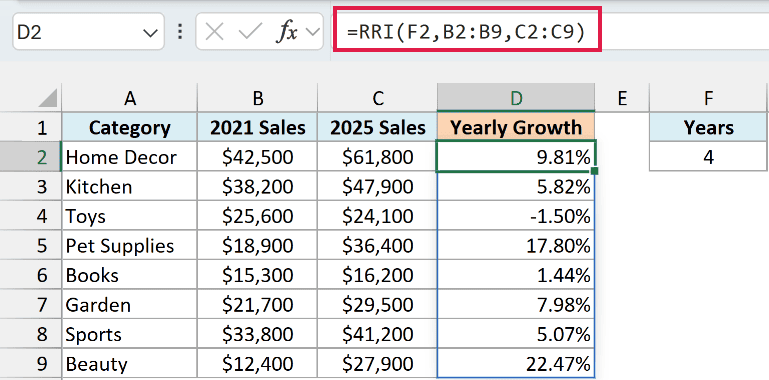Click the Cancel (X) formula icon
The height and width of the screenshot is (380, 769).
pyautogui.click(x=214, y=32)
